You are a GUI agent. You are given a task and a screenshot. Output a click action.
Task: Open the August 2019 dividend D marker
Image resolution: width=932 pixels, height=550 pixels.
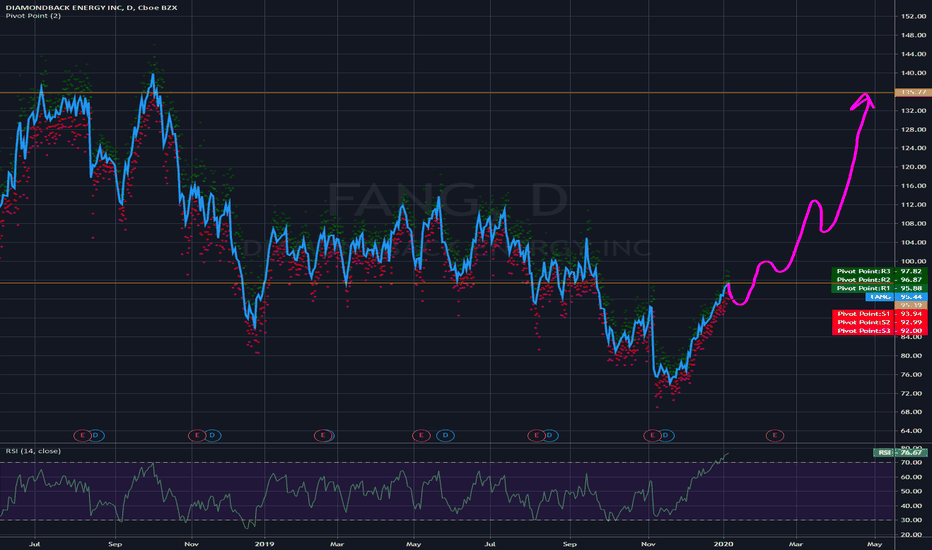point(550,436)
